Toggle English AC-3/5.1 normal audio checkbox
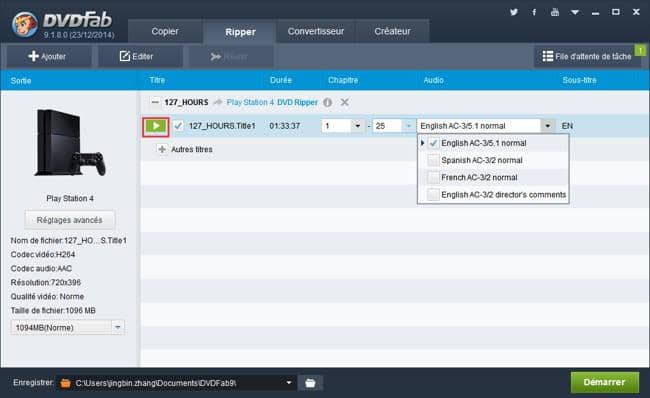650x398 pixels. tap(433, 143)
